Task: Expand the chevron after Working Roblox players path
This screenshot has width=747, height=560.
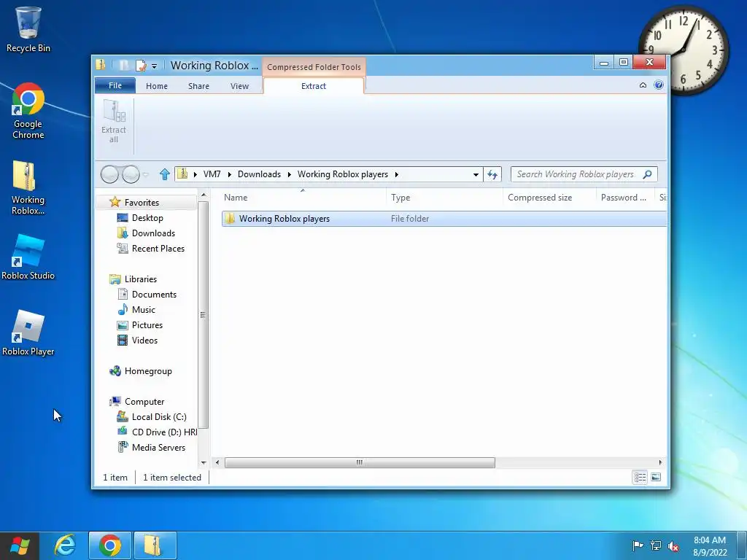Action: point(396,174)
